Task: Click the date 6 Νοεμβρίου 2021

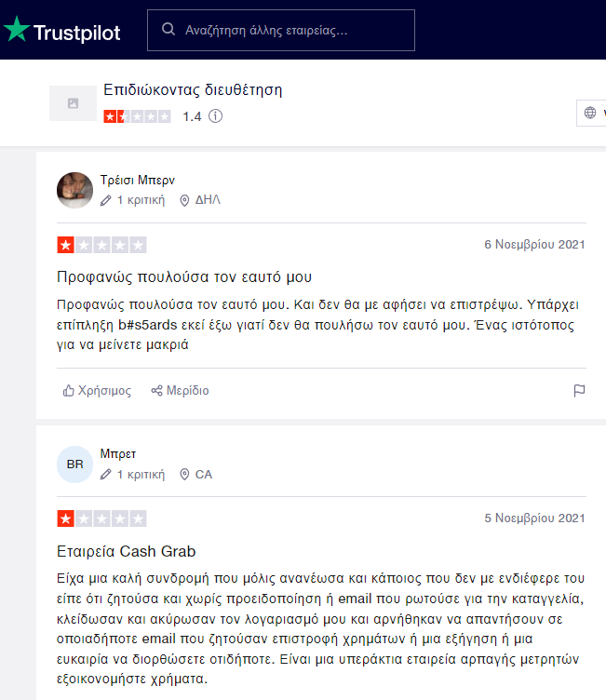Action: [534, 244]
